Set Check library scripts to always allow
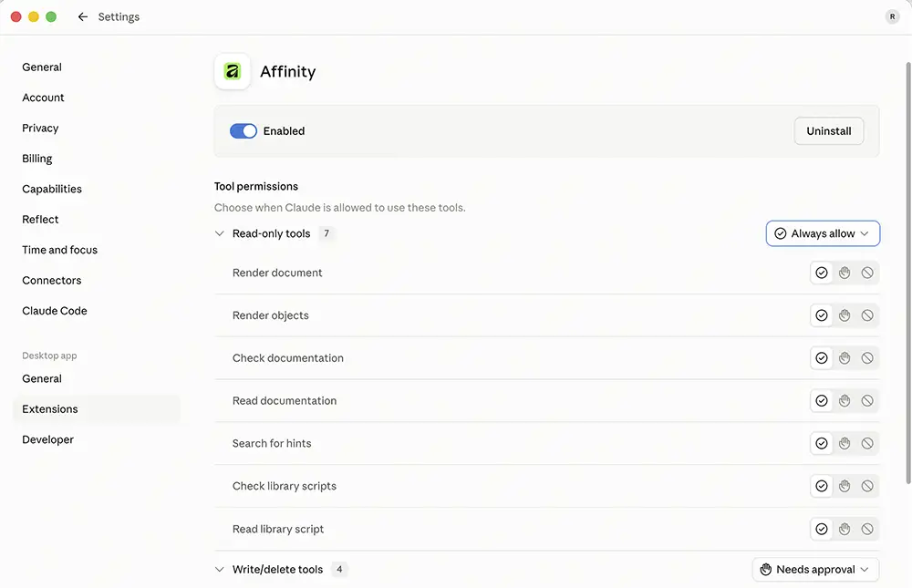 tap(822, 486)
